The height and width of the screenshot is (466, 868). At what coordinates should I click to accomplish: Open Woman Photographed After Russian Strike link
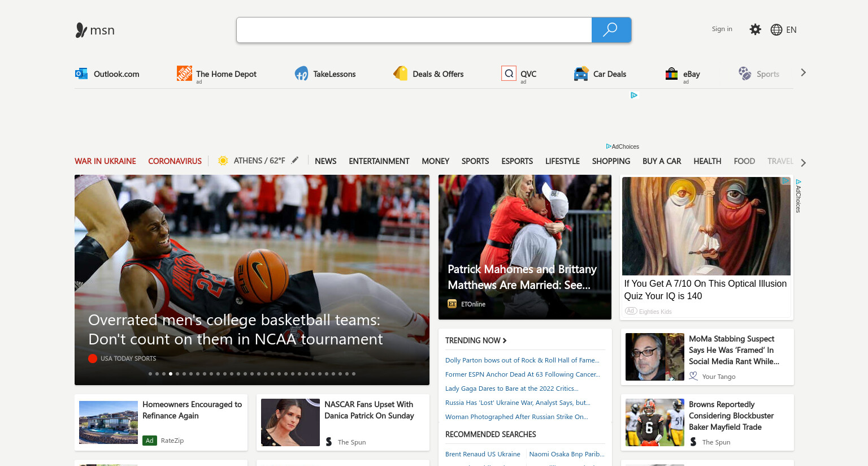(517, 417)
